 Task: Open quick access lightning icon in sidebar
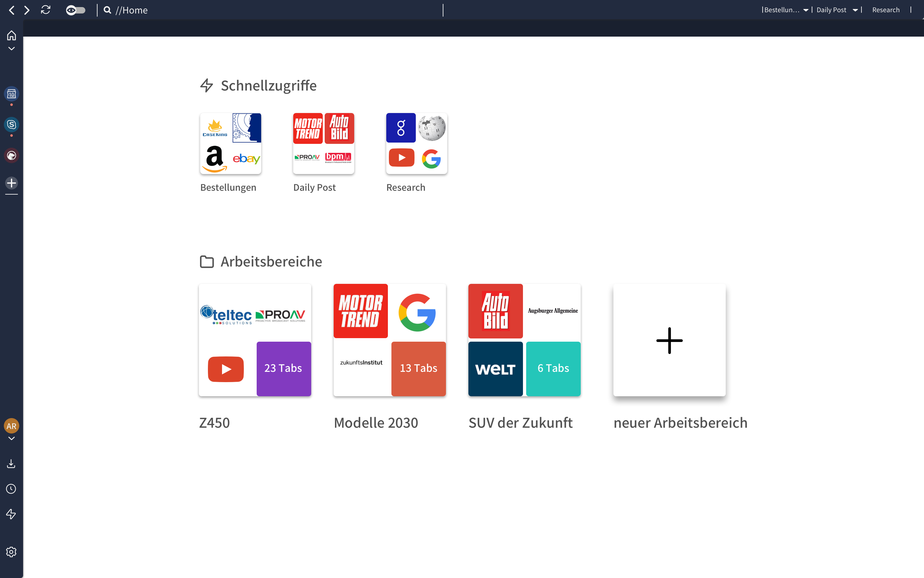click(11, 514)
